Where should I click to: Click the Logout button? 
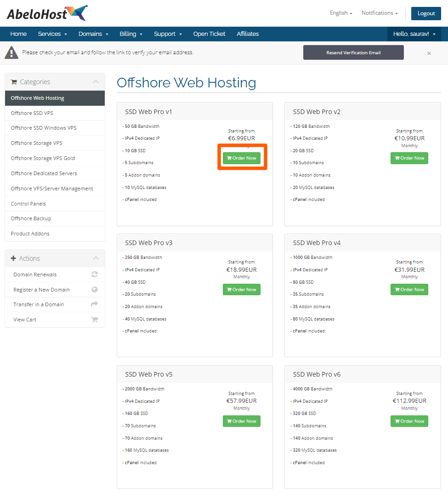425,13
